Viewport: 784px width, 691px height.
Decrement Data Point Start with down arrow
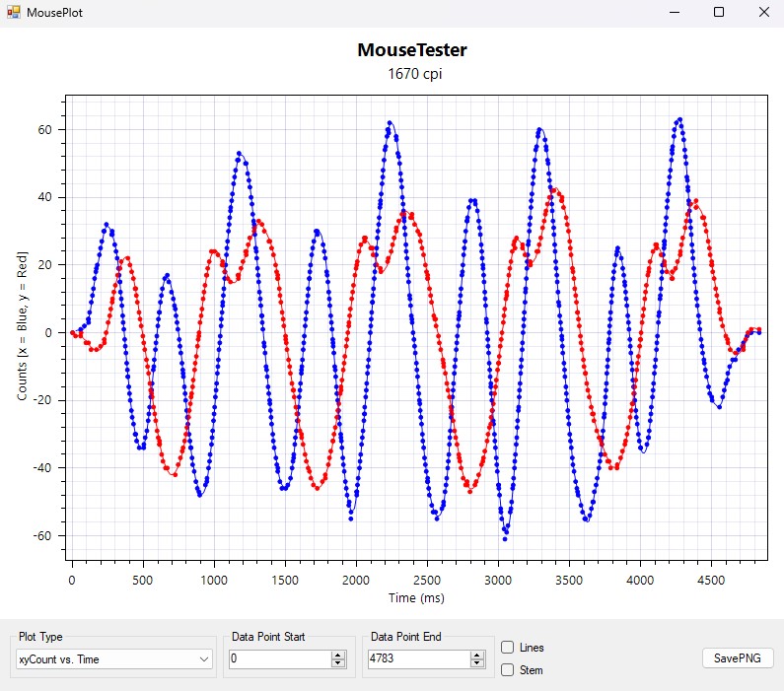point(338,662)
